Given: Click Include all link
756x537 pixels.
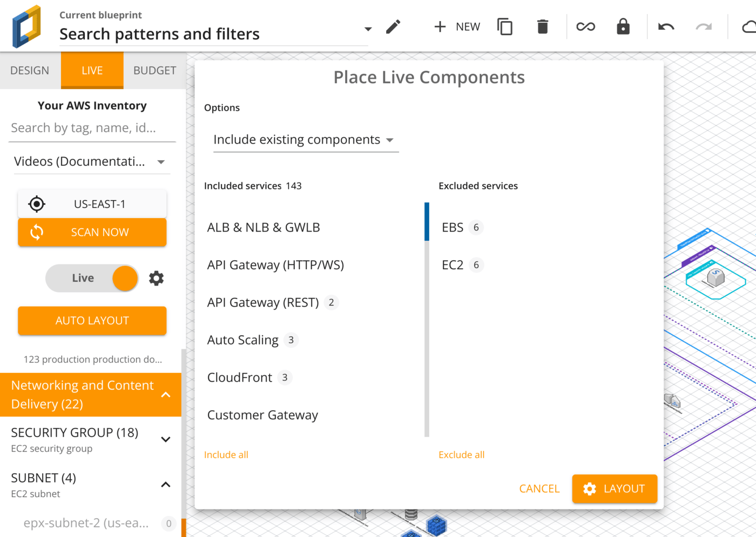Looking at the screenshot, I should (x=226, y=455).
